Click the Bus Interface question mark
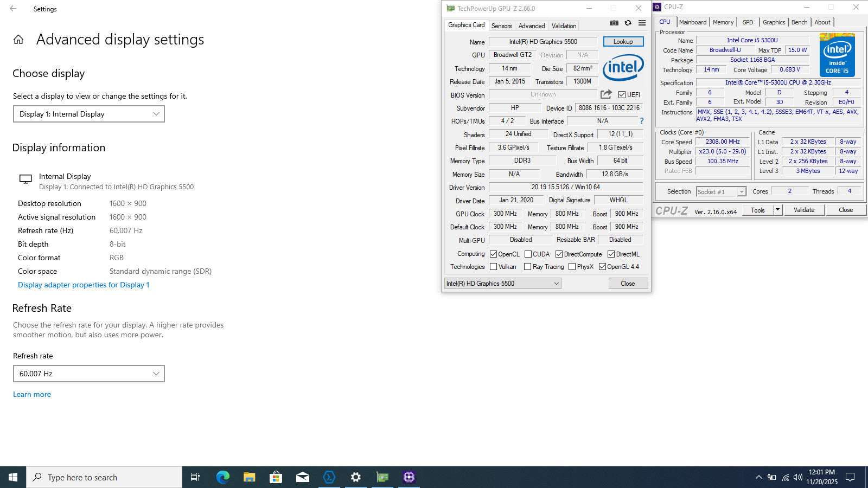 641,121
